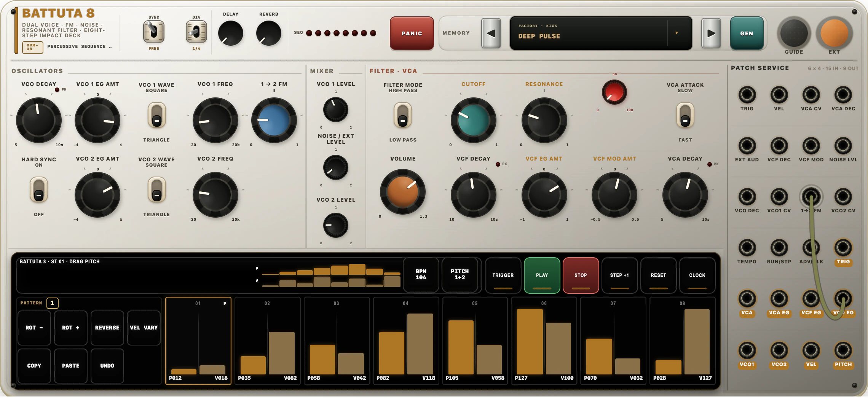Click the teal CUTOFF knob
This screenshot has height=398, width=868.
coord(473,120)
